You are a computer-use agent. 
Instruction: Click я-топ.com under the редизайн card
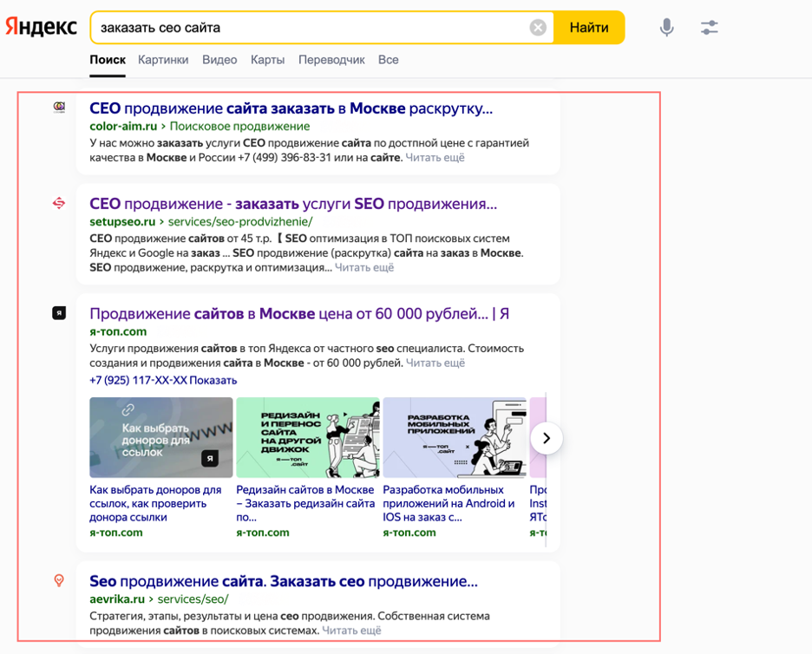263,533
